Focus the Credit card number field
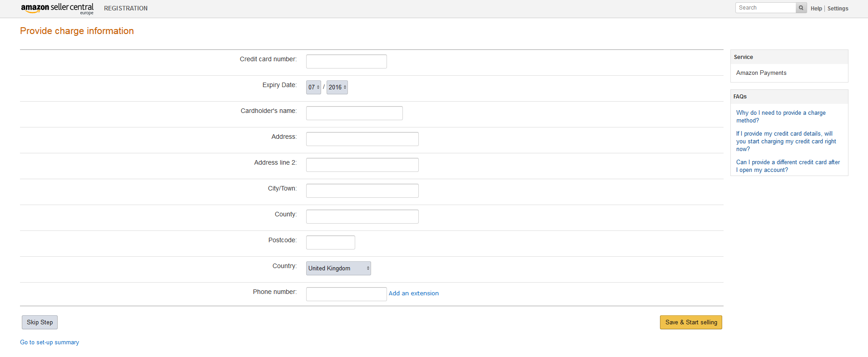This screenshot has height=357, width=868. pos(346,61)
